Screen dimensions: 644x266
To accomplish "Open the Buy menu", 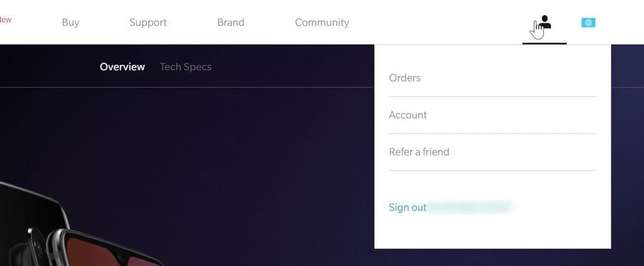I will click(70, 22).
